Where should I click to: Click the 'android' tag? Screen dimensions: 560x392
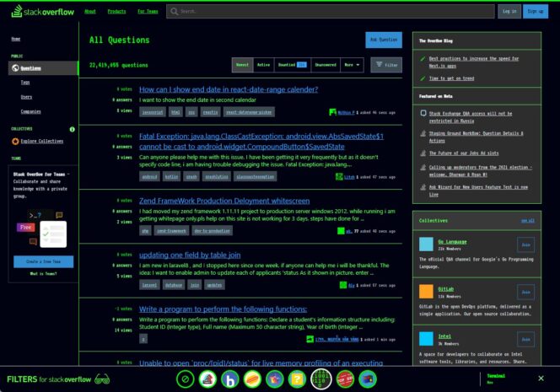(x=149, y=177)
